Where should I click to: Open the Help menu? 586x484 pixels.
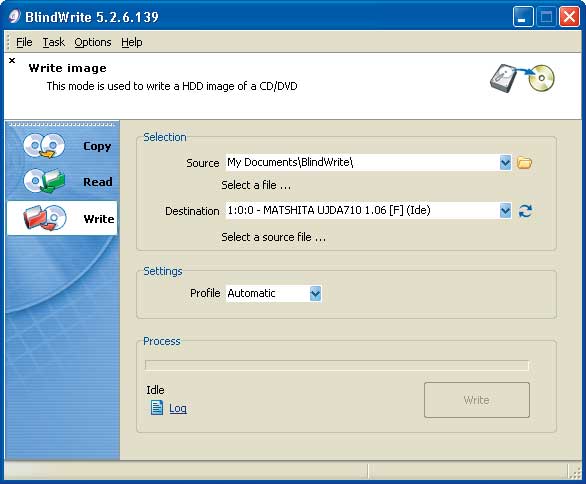point(132,42)
